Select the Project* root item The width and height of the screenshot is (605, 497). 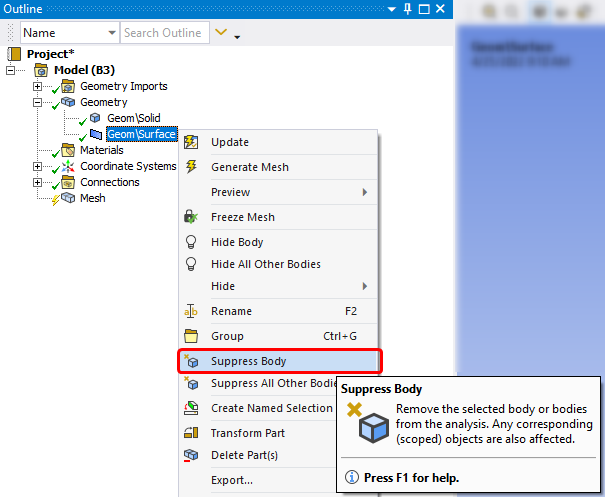click(51, 54)
